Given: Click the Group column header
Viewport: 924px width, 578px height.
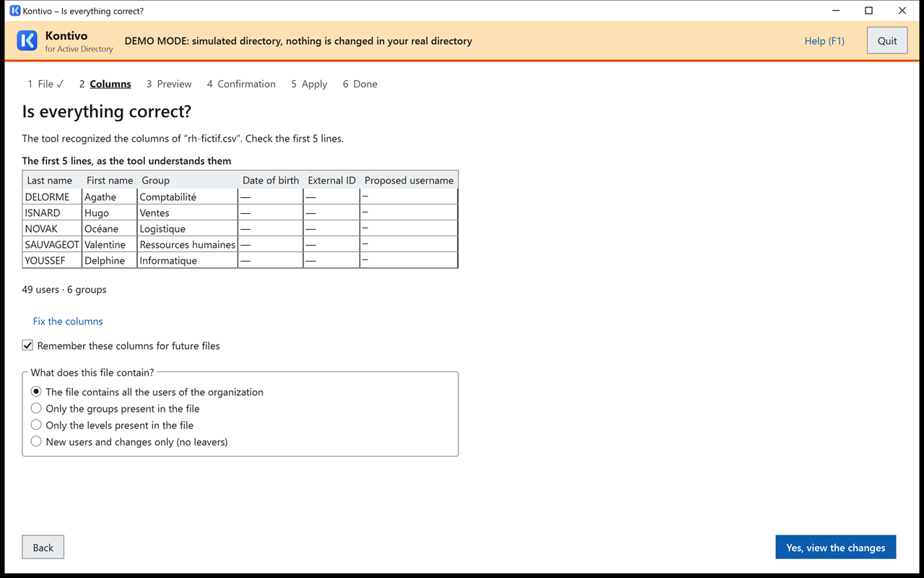Looking at the screenshot, I should [x=188, y=180].
